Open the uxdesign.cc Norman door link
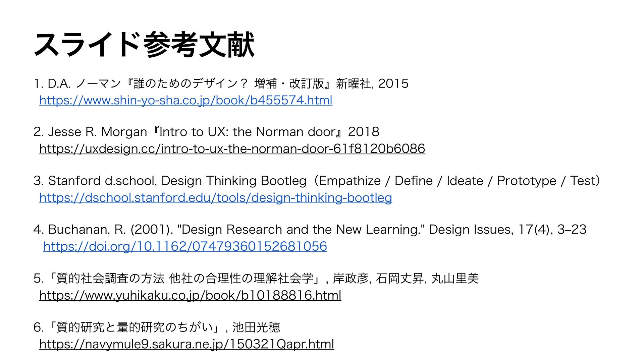Image resolution: width=644 pixels, height=362 pixels. point(232,148)
